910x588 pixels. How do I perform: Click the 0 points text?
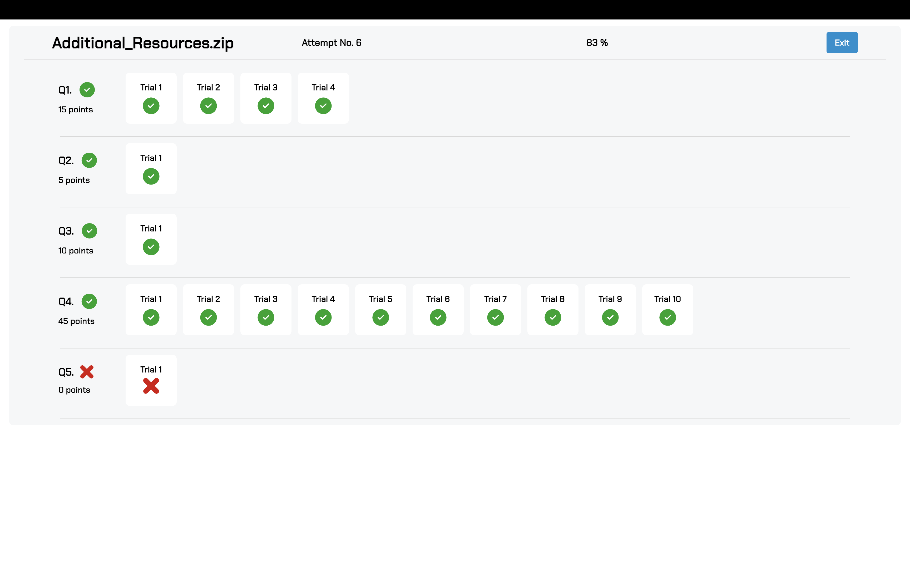coord(74,390)
